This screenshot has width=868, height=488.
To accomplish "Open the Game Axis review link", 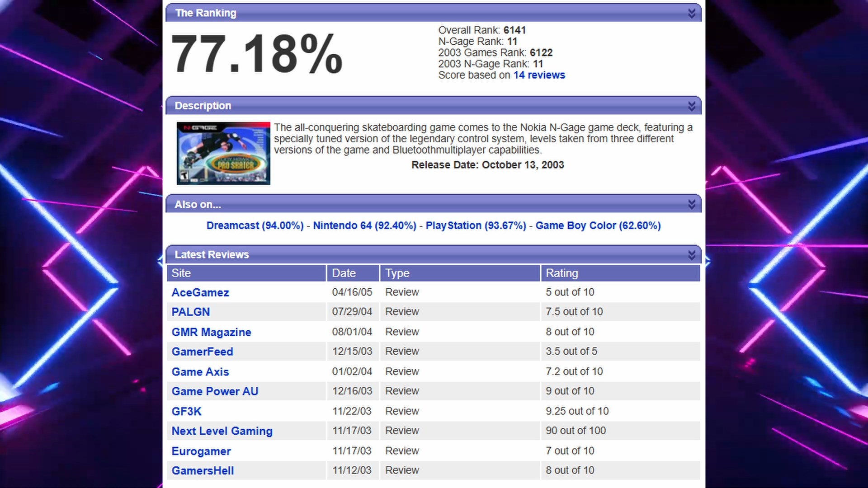I will click(200, 372).
